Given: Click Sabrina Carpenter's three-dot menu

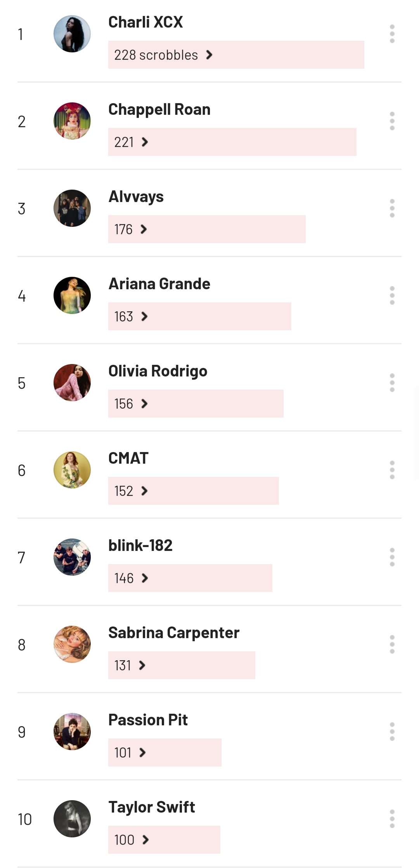Looking at the screenshot, I should click(392, 644).
